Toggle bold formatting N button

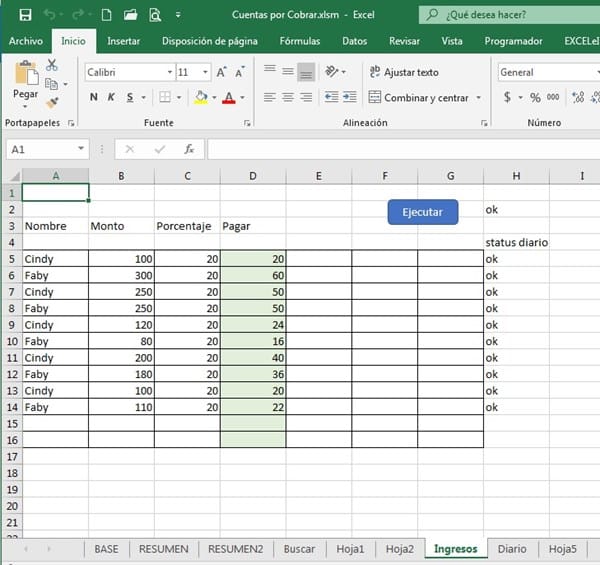94,97
